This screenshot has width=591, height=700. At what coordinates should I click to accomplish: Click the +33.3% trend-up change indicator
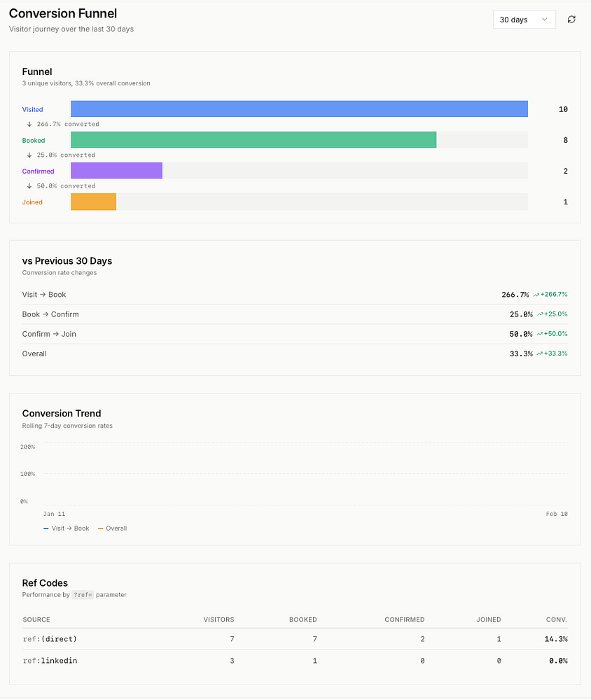tap(552, 353)
